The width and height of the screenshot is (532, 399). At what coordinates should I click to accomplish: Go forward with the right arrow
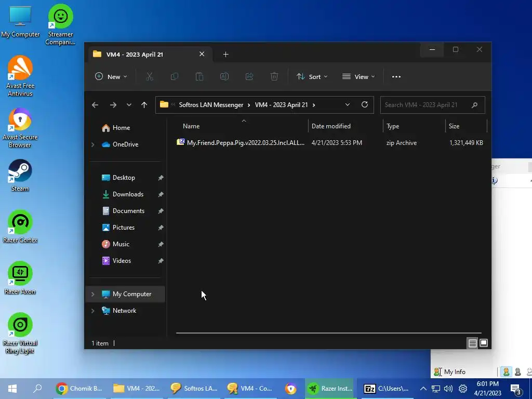[x=113, y=105]
